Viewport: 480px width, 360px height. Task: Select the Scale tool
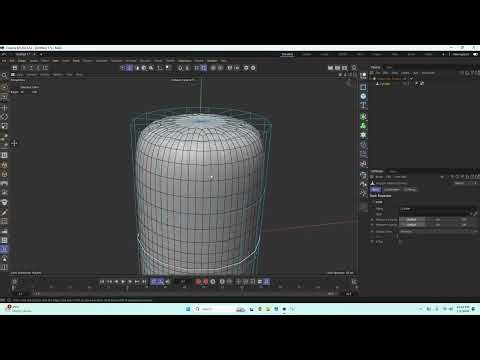[x=4, y=126]
